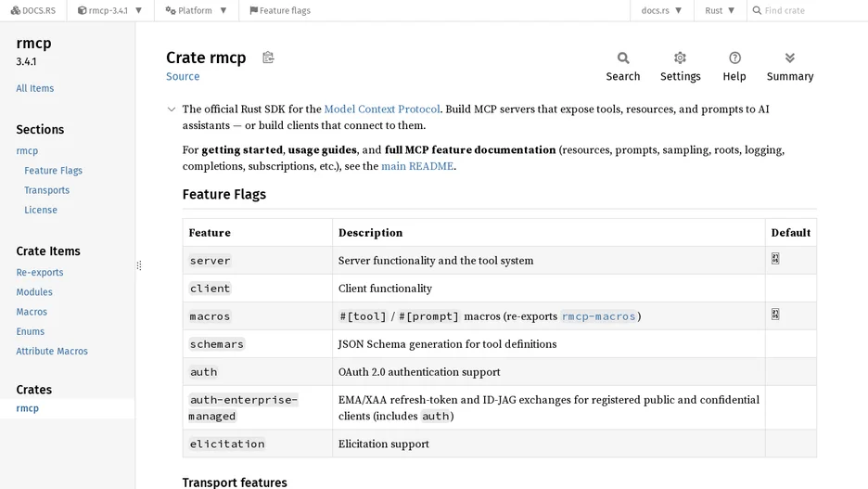Click the Summary double-chevron icon
This screenshot has width=868, height=489.
coord(790,58)
